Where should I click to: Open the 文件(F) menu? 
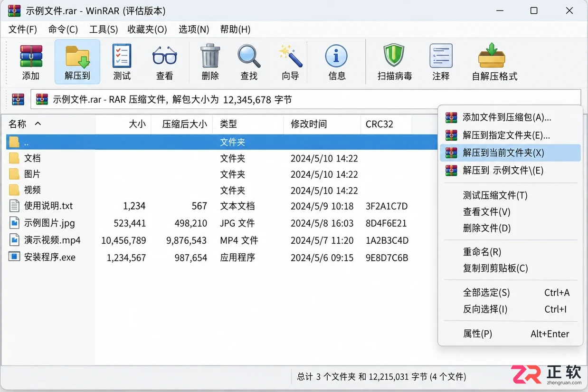(23, 29)
